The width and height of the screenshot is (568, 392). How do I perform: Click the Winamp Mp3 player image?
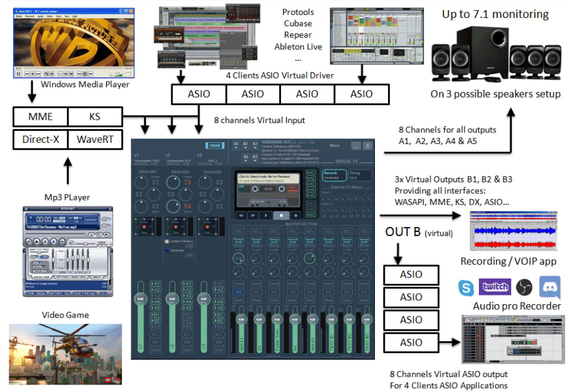[x=67, y=251]
